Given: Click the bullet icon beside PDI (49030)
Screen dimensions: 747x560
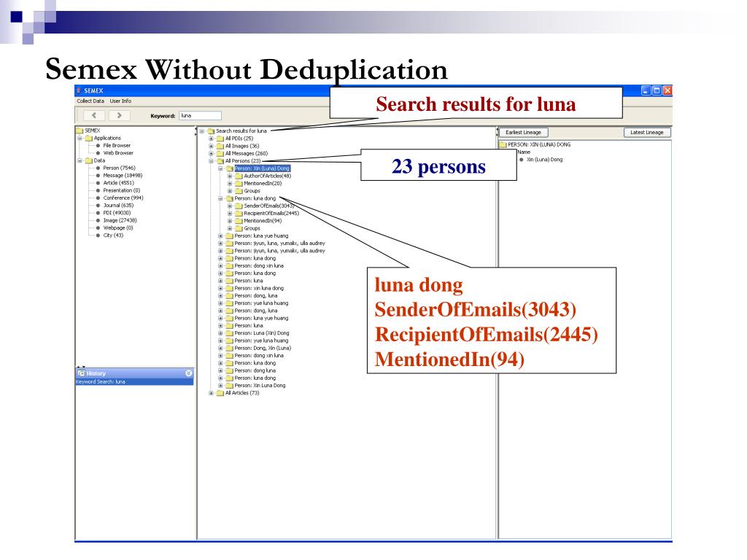Looking at the screenshot, I should tap(98, 213).
